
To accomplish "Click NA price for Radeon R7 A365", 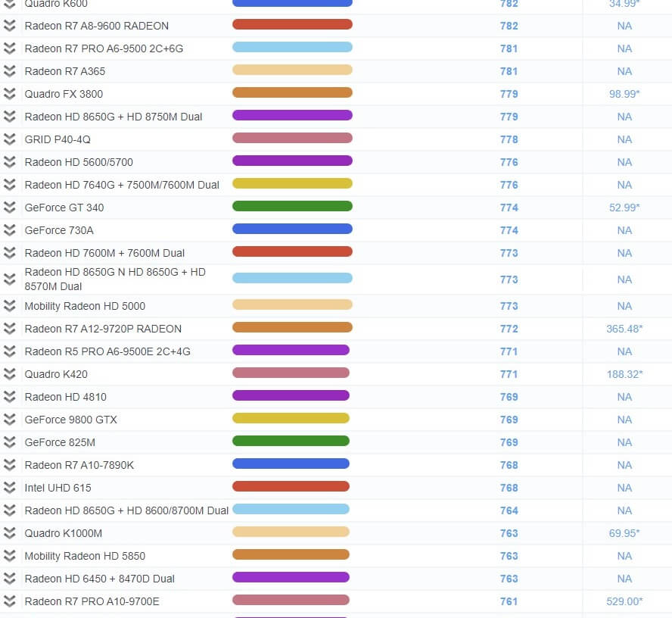I will (624, 71).
